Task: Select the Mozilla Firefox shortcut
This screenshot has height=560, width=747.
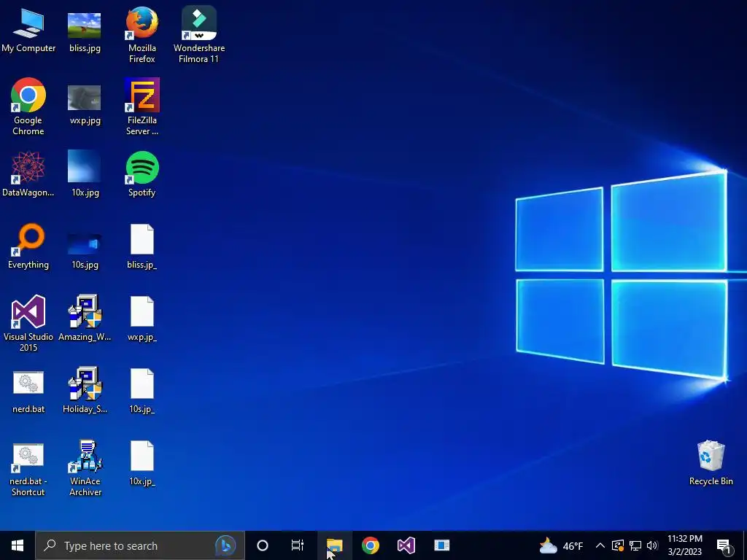Action: [x=142, y=35]
